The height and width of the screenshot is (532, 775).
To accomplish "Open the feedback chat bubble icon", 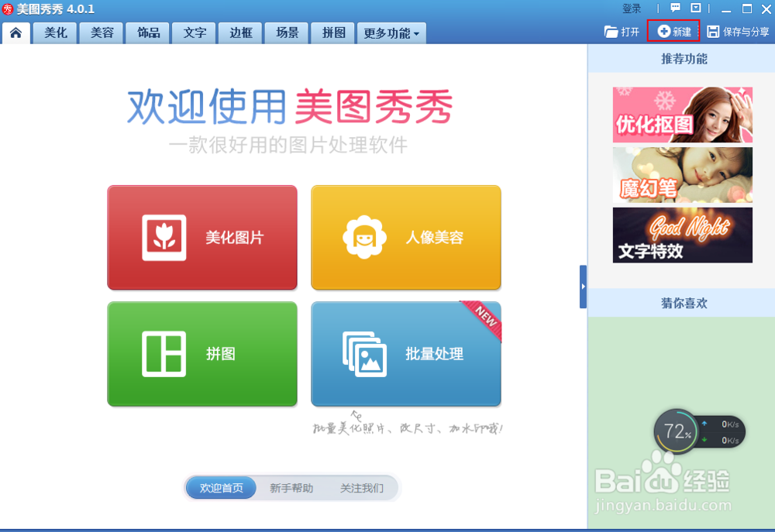I will [675, 8].
